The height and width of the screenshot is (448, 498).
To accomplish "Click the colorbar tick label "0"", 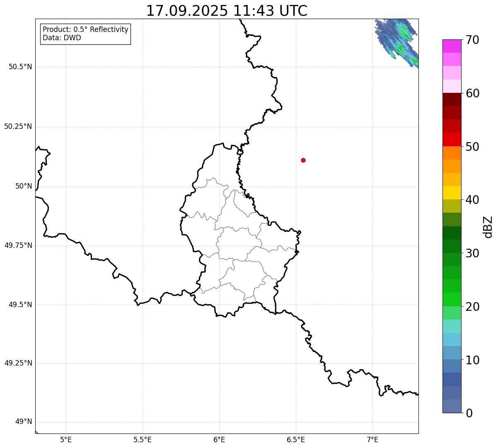I will point(469,413).
